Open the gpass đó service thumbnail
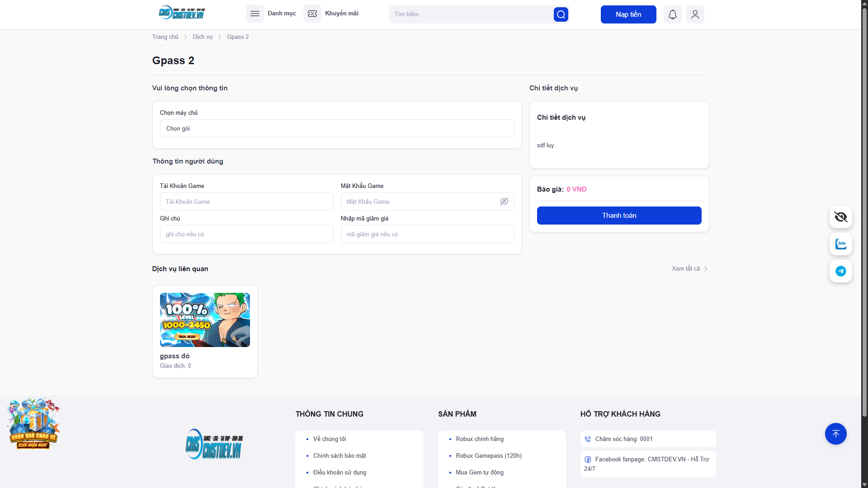The width and height of the screenshot is (868, 488). (205, 320)
